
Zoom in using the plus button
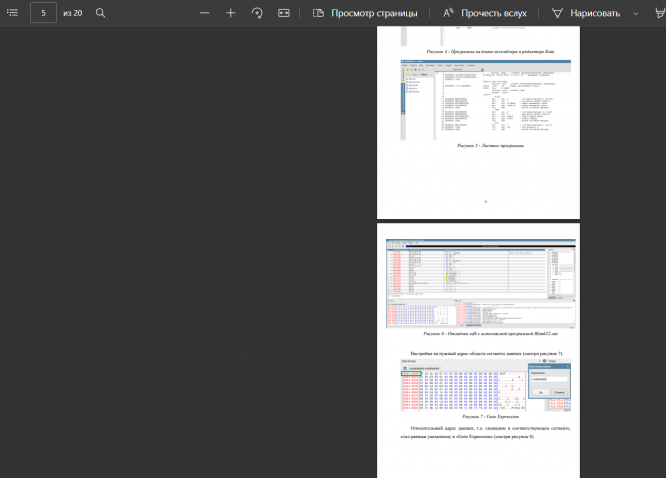click(230, 13)
